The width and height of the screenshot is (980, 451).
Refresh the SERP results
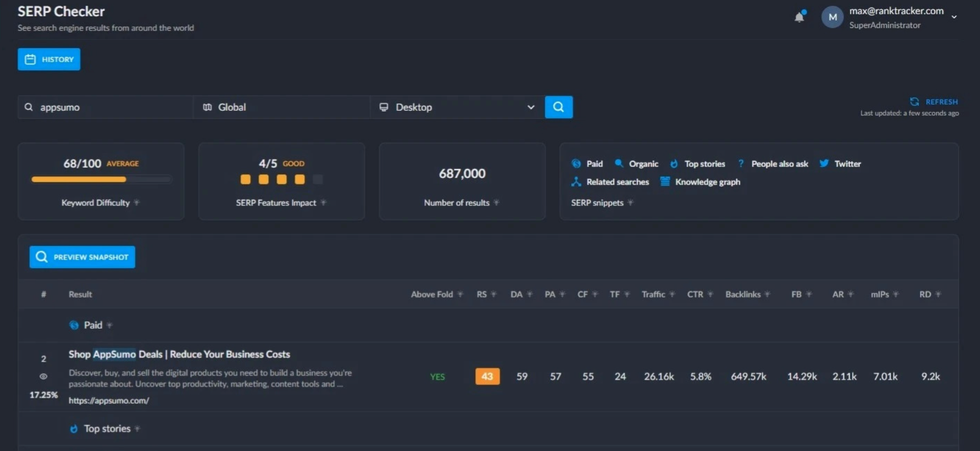coord(934,102)
